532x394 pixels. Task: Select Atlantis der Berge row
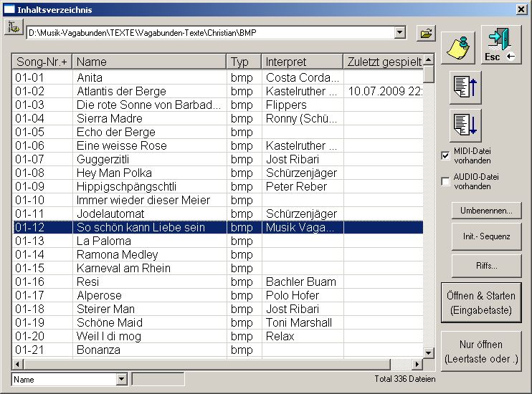218,91
